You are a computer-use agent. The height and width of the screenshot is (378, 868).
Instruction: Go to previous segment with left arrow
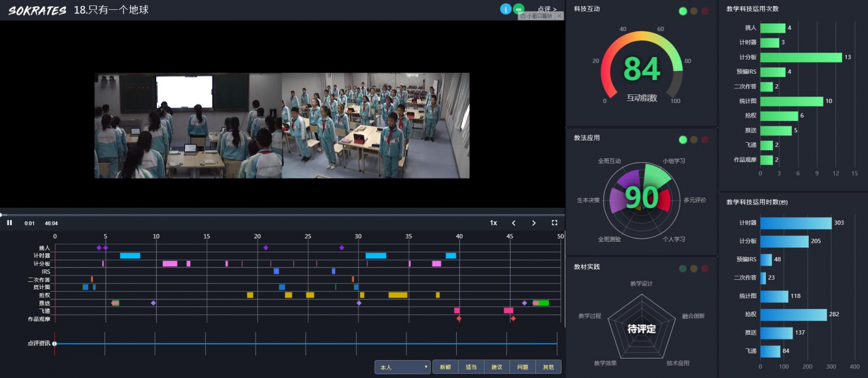514,223
